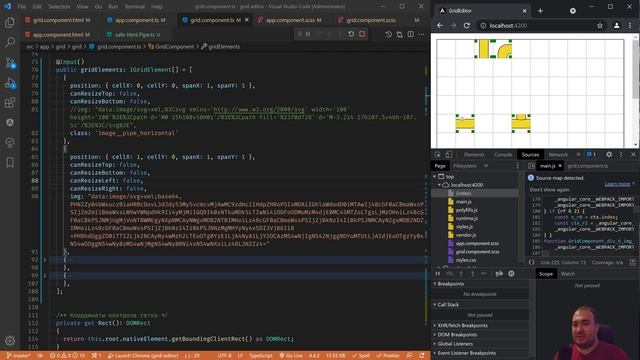The image size is (640, 360).
Task: Bookmark this page with the star icon
Action: (600, 25)
